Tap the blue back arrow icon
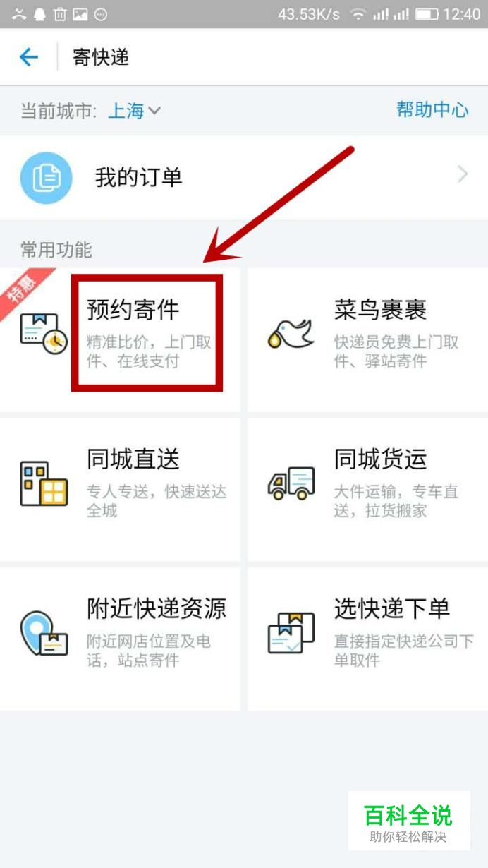This screenshot has width=488, height=868. pyautogui.click(x=28, y=57)
